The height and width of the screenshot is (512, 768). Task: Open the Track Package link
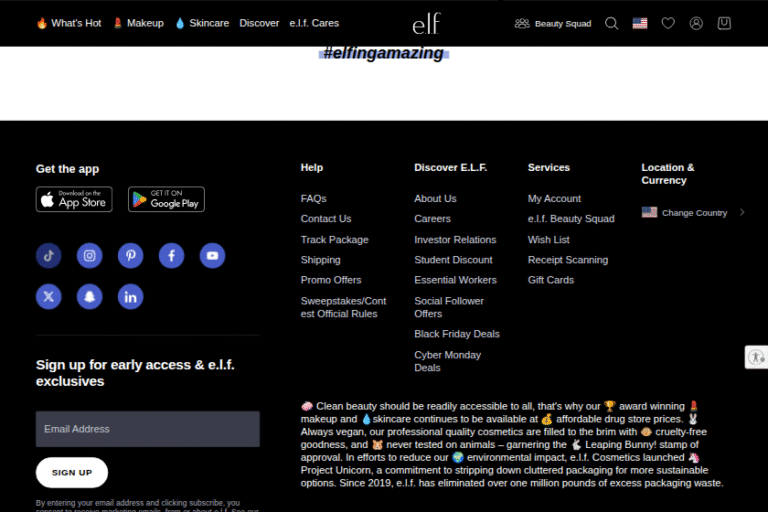pyautogui.click(x=334, y=240)
